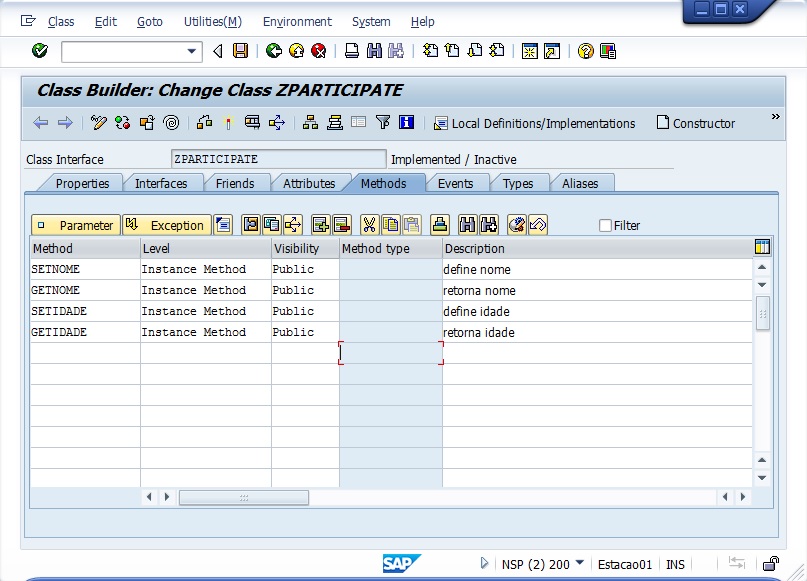This screenshot has height=581, width=807.
Task: Click the Display/Change pencil toggle icon
Action: click(98, 123)
